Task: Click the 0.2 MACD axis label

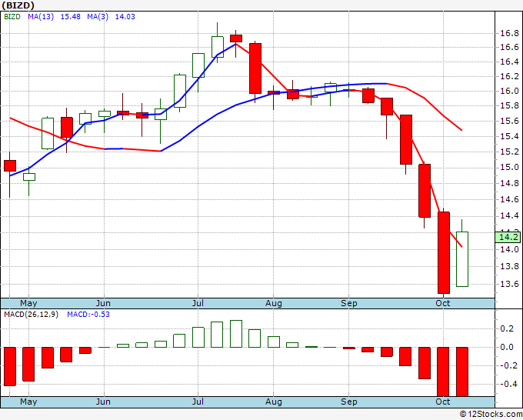Action: click(x=507, y=329)
